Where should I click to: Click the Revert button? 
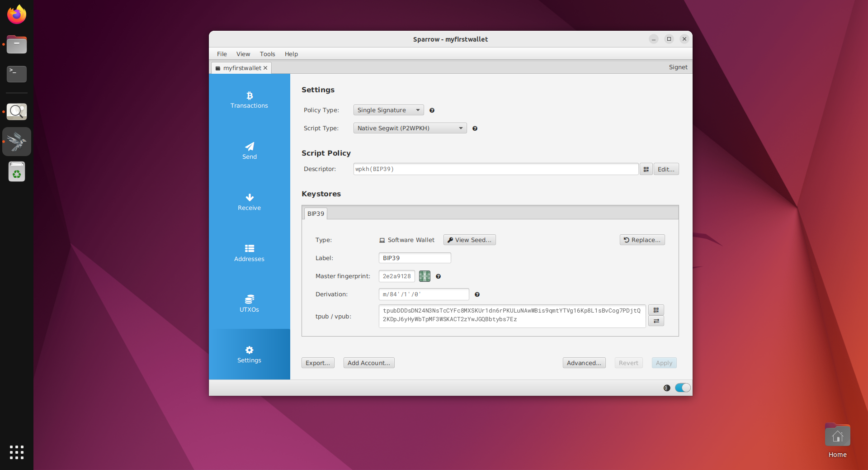pos(628,363)
